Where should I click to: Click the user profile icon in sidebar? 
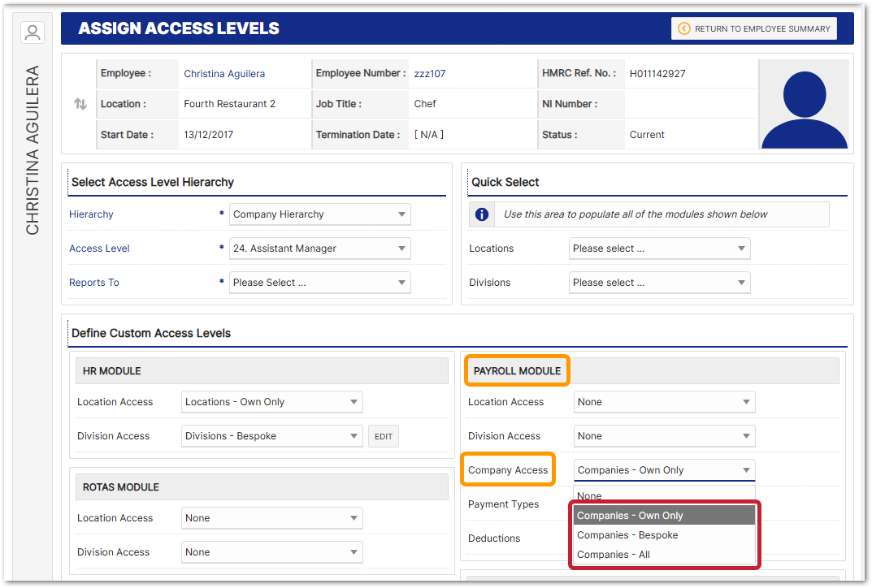(x=33, y=32)
